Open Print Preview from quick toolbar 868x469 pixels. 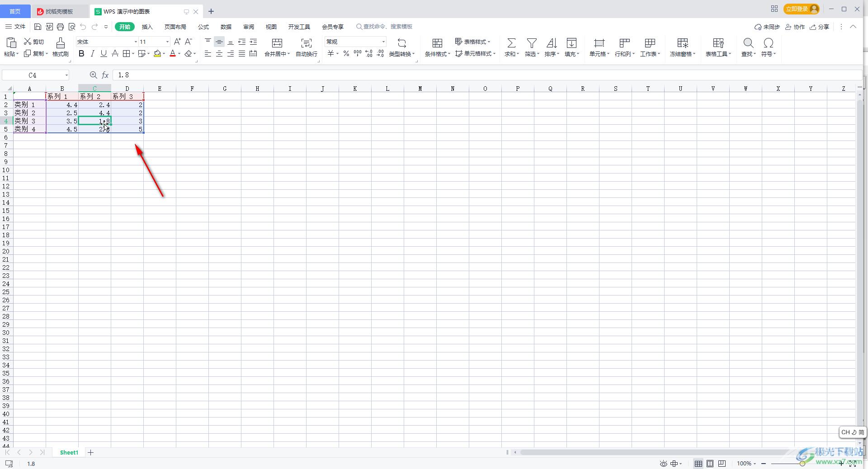coord(71,27)
